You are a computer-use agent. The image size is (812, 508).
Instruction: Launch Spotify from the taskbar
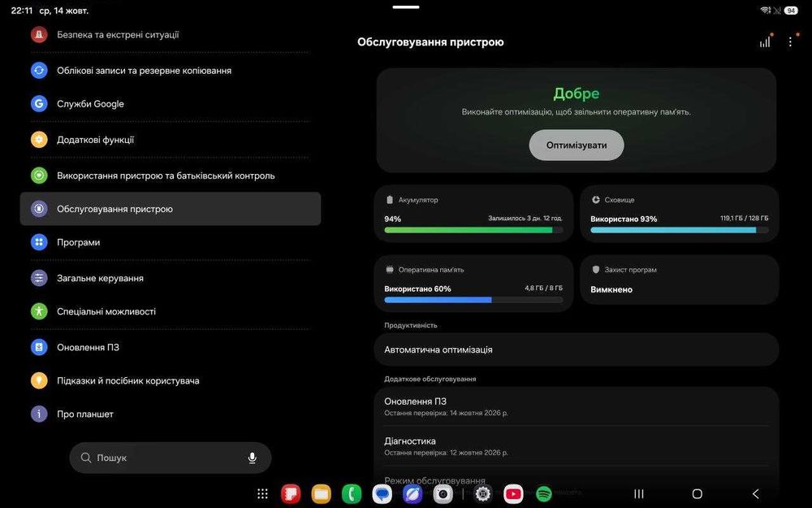click(x=544, y=494)
